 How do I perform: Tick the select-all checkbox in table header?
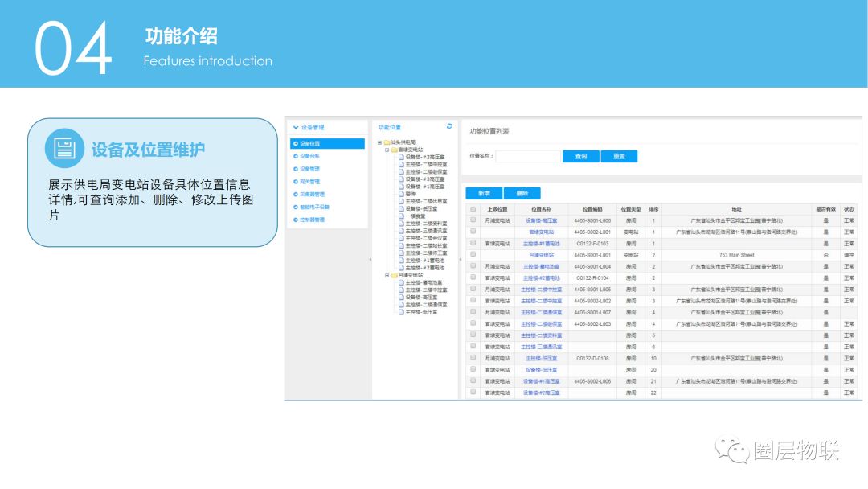point(473,209)
